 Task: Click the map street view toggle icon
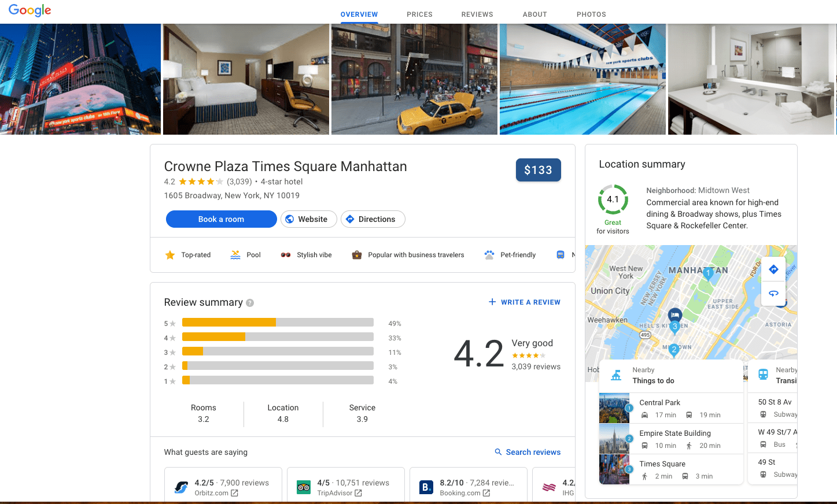point(773,294)
